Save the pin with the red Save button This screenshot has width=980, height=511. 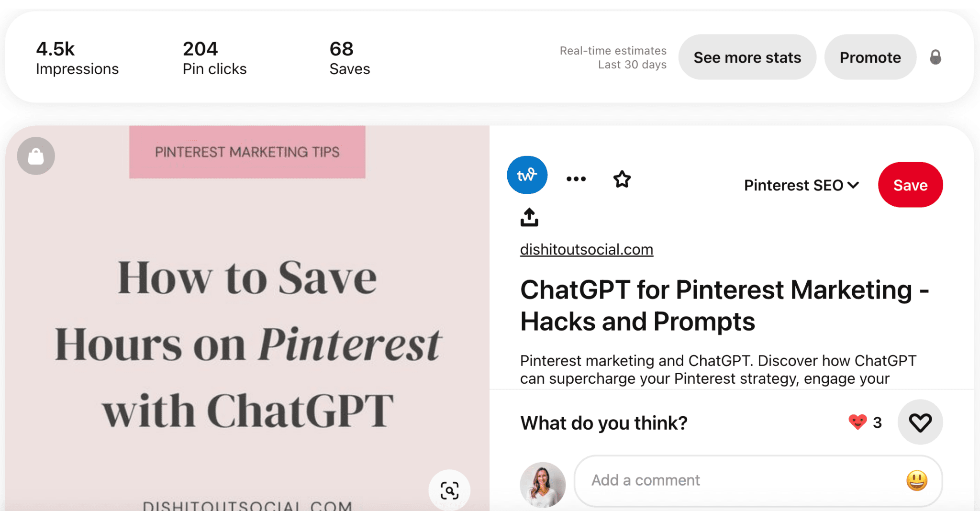(x=910, y=185)
